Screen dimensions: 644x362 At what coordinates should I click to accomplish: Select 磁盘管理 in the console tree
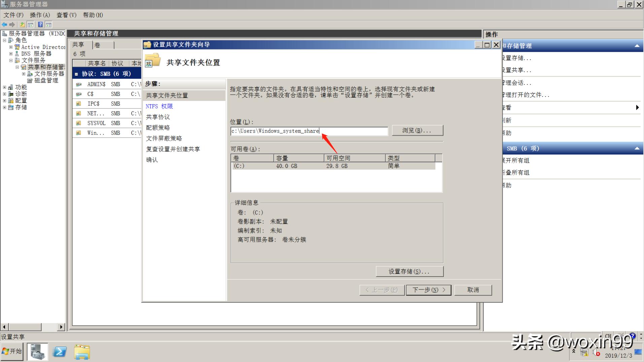tap(45, 80)
